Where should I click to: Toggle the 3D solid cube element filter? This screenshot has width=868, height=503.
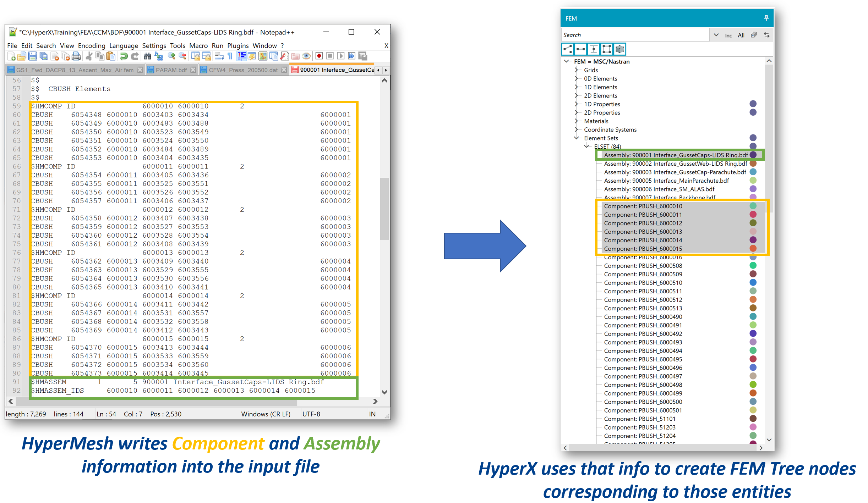coord(620,49)
